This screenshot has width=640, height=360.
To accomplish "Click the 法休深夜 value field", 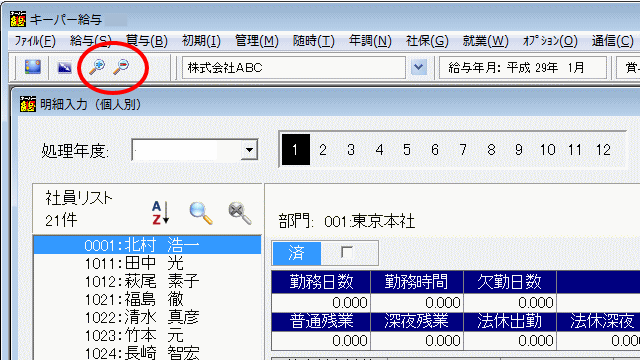I will tap(598, 341).
